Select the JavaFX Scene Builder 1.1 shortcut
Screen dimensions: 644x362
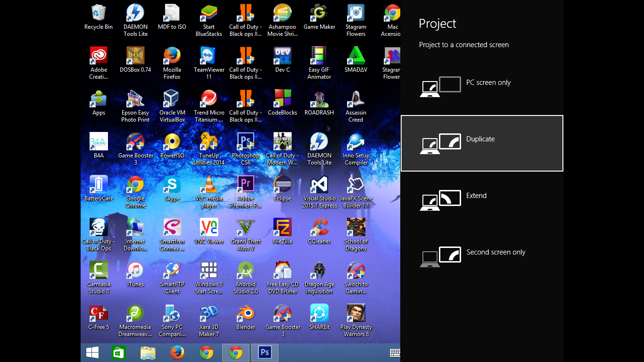[x=356, y=192]
